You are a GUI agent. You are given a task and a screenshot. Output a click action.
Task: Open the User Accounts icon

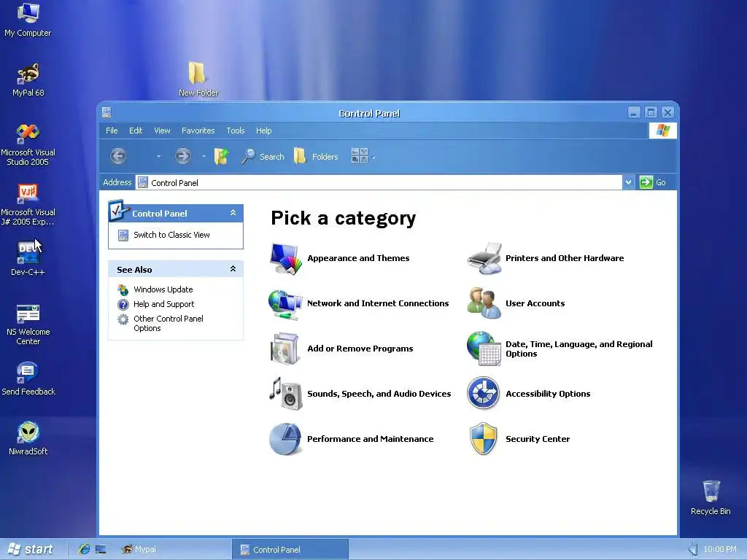pos(484,303)
